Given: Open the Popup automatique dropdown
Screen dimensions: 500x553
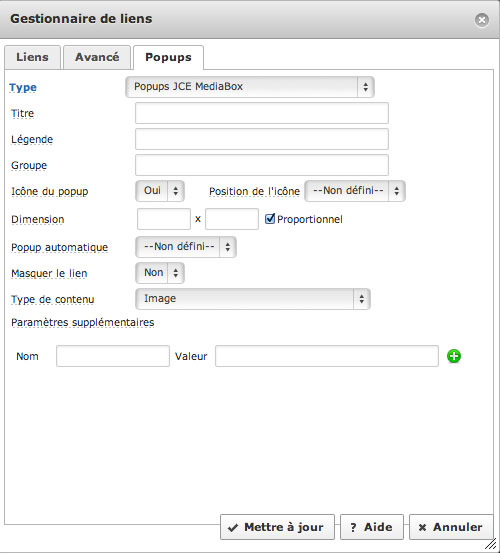Looking at the screenshot, I should (x=186, y=247).
